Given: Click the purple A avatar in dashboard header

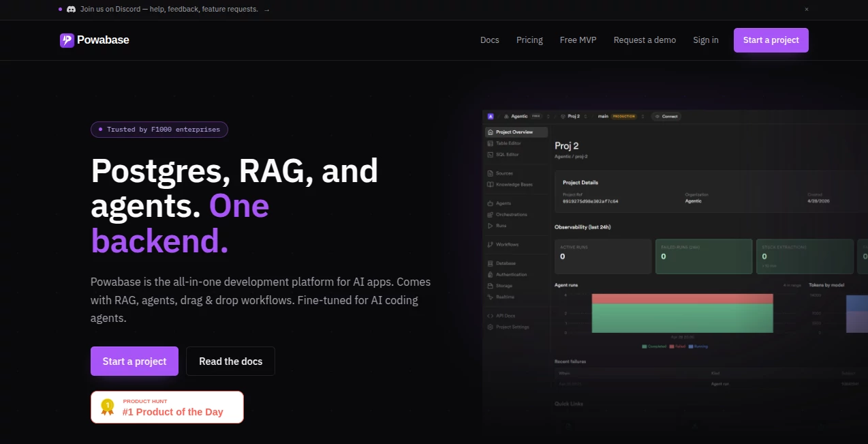Looking at the screenshot, I should 491,117.
